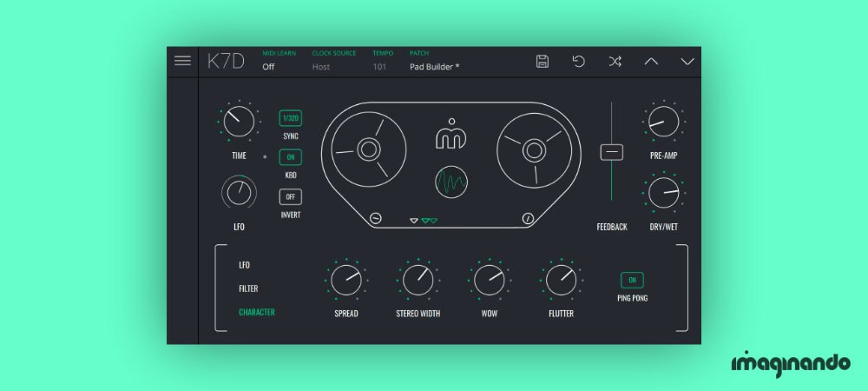
Task: Click the MIDI Learn Off value
Action: tap(269, 67)
